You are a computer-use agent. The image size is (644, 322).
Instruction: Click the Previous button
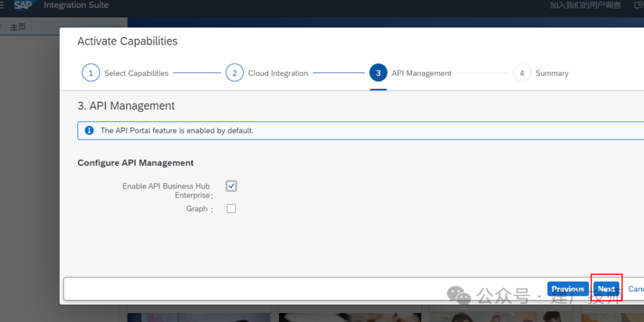pos(568,289)
